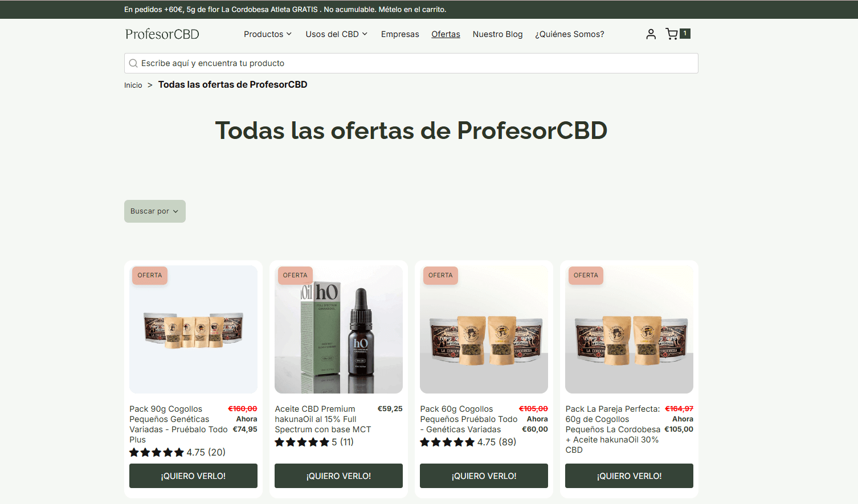Click OFERTA badge on hakunaOil 15% card
858x504 pixels.
pos(295,275)
